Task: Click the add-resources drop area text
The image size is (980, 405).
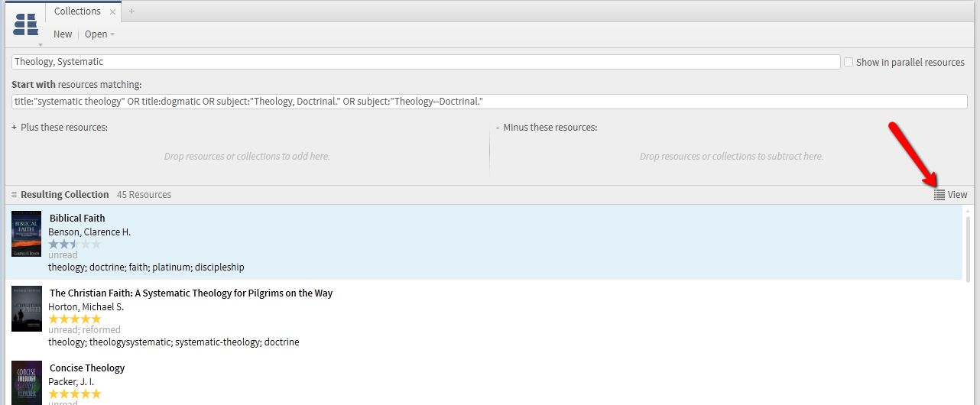Action: tap(247, 156)
